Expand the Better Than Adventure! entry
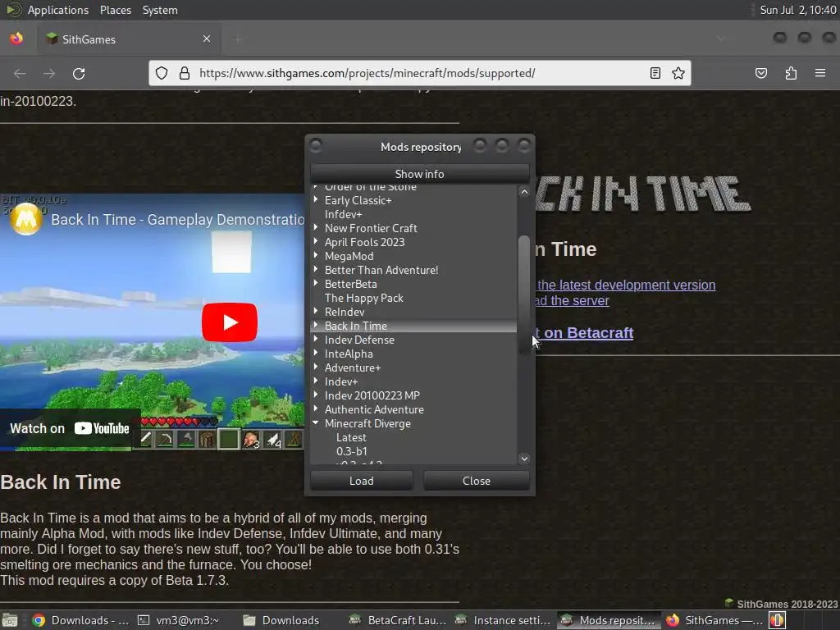Image resolution: width=840 pixels, height=630 pixels. 316,269
